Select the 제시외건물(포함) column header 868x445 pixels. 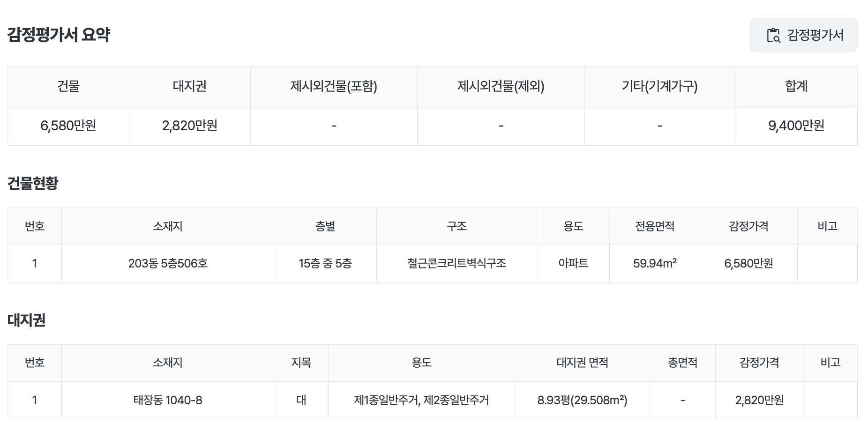[334, 86]
